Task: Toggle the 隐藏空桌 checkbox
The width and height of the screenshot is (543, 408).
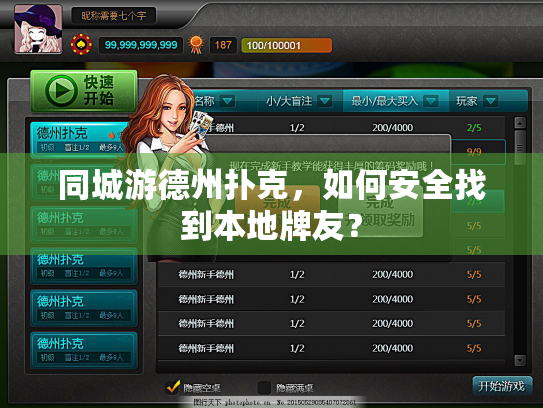Action: click(173, 387)
